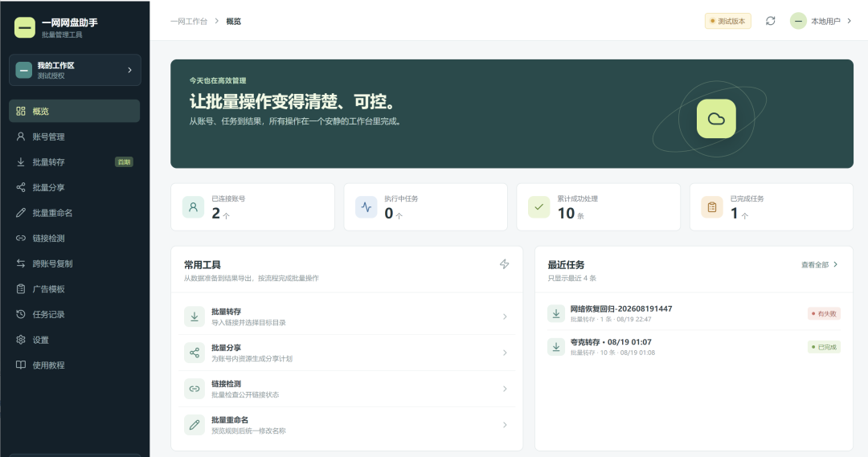The height and width of the screenshot is (457, 868).
Task: Select 概览 in the sidebar
Action: 75,111
